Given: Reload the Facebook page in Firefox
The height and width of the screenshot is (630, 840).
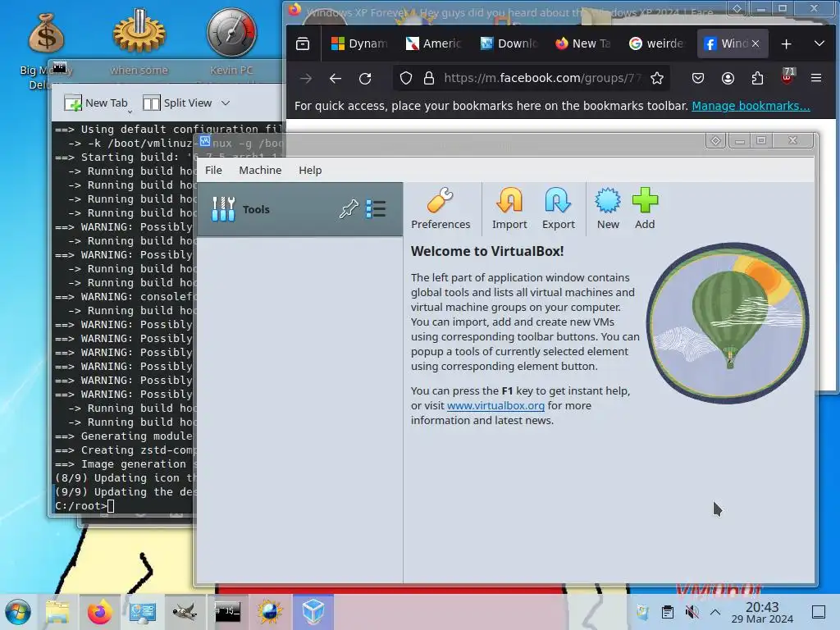Looking at the screenshot, I should (x=365, y=79).
